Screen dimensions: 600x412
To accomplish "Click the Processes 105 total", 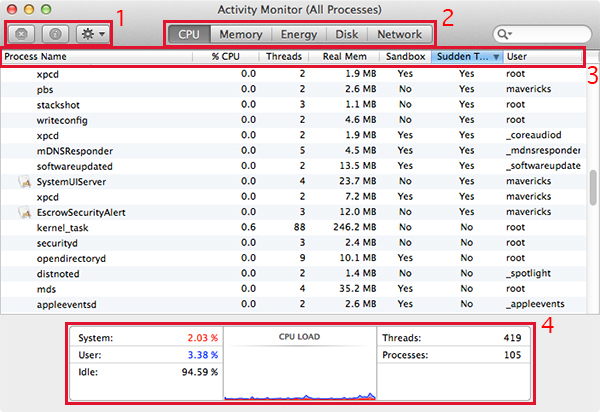I will [x=512, y=355].
